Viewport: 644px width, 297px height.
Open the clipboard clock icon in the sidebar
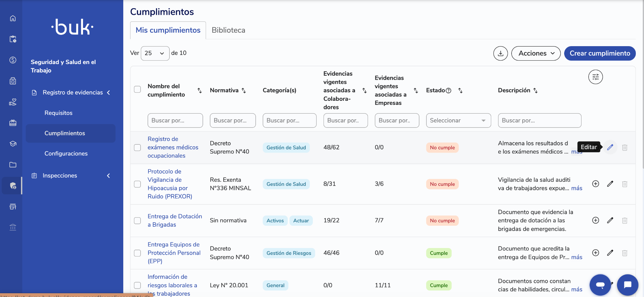pyautogui.click(x=13, y=39)
